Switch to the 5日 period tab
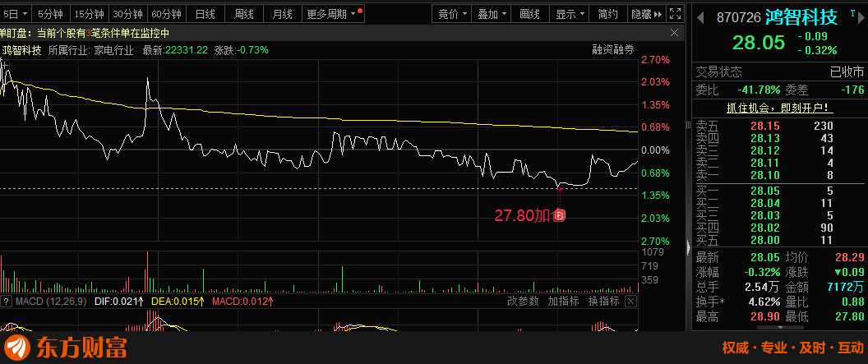 tap(15, 15)
